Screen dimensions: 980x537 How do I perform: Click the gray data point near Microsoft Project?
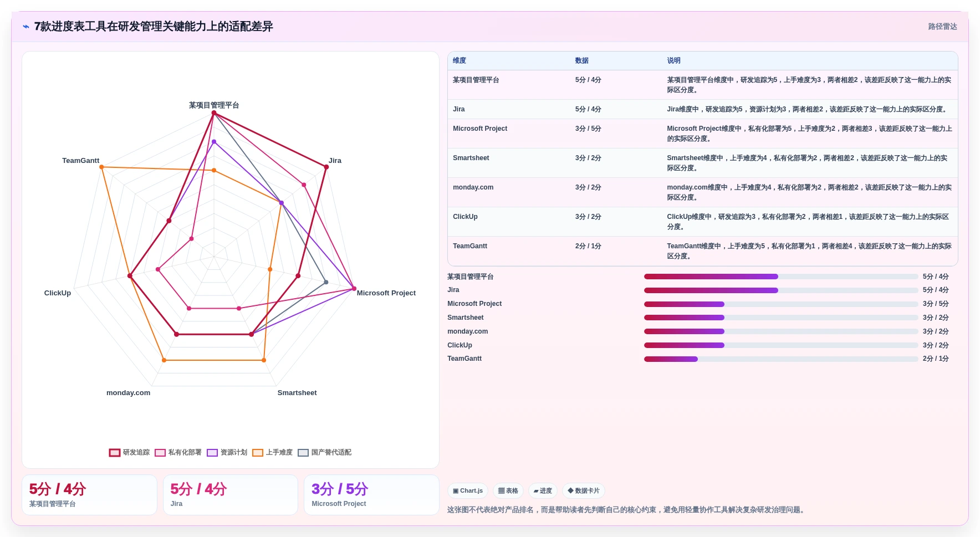coord(326,282)
